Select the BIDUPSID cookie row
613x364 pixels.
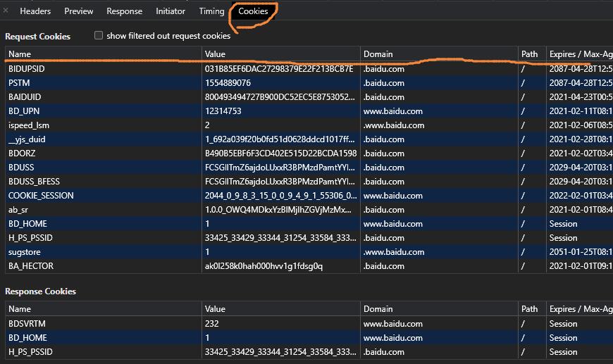coord(26,69)
